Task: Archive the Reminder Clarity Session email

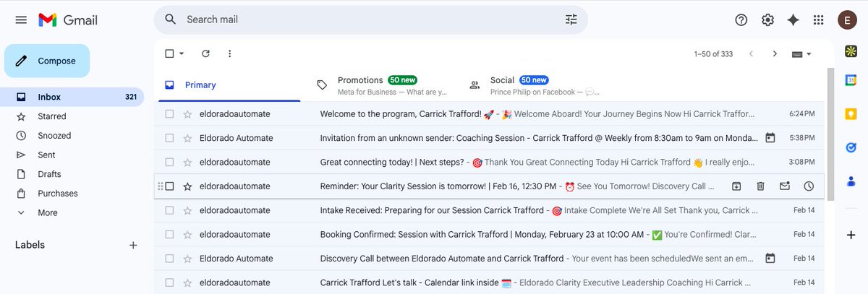Action: [x=736, y=186]
